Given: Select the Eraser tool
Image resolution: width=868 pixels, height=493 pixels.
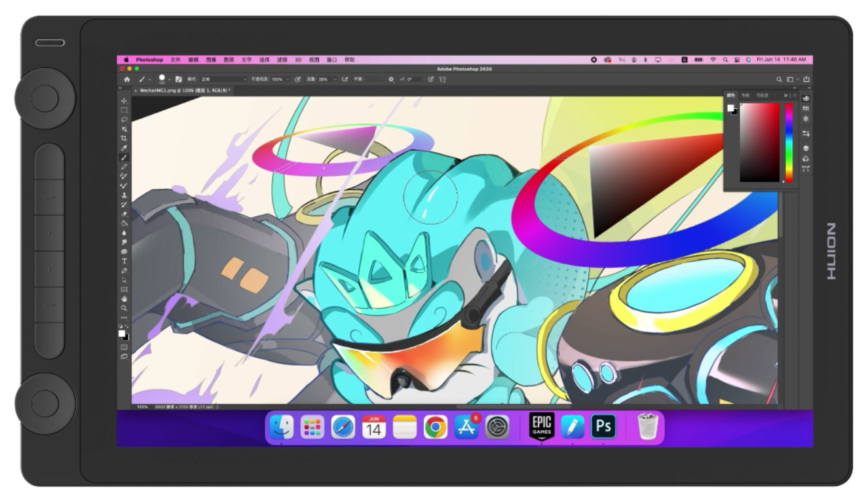Looking at the screenshot, I should 124,214.
